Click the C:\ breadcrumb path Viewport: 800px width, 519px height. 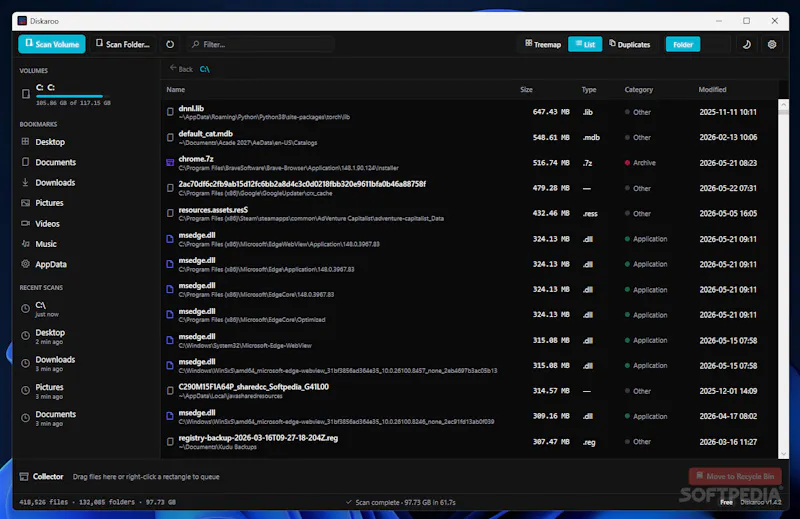tap(205, 69)
